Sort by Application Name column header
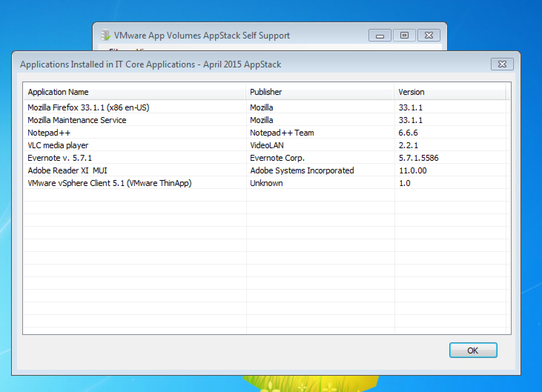The image size is (542, 392). [58, 92]
